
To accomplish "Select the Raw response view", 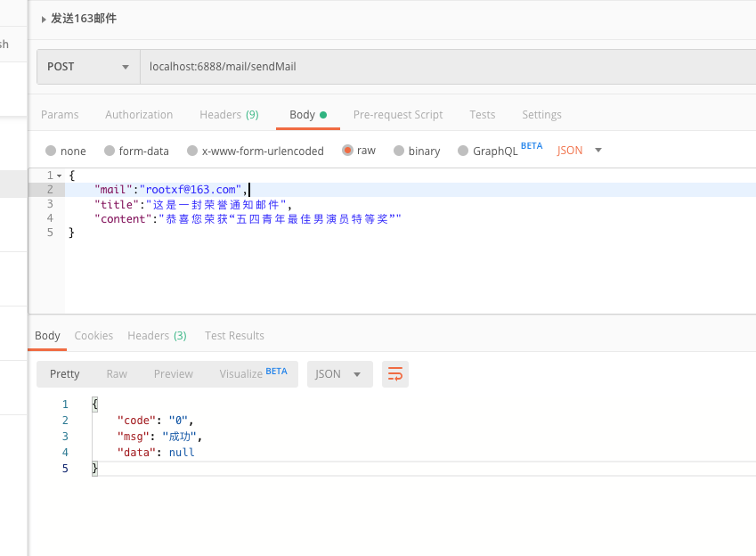I will click(x=117, y=374).
